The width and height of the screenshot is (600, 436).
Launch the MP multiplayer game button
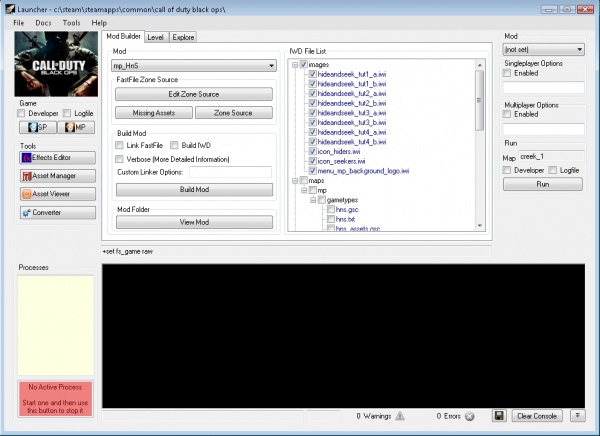coord(73,127)
